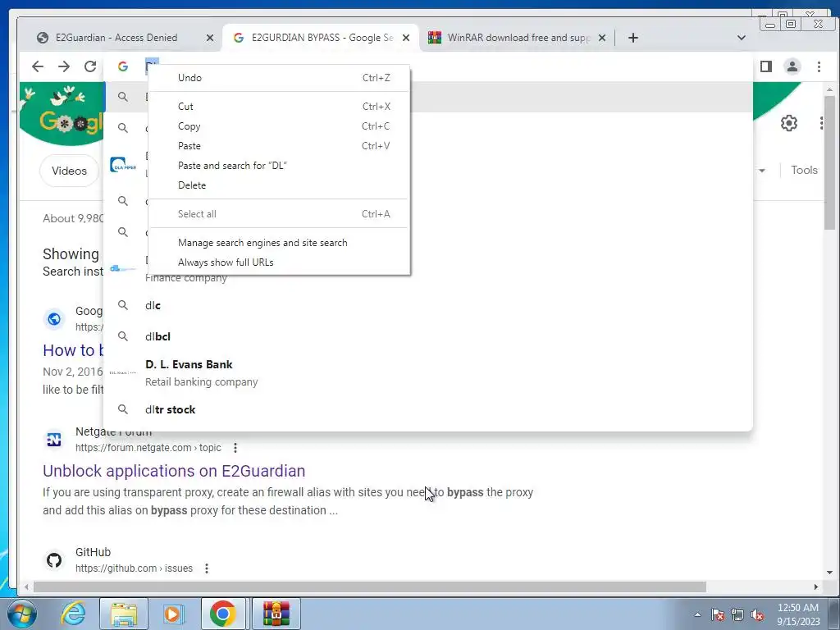Choose Paste in the context menu

tap(279, 146)
